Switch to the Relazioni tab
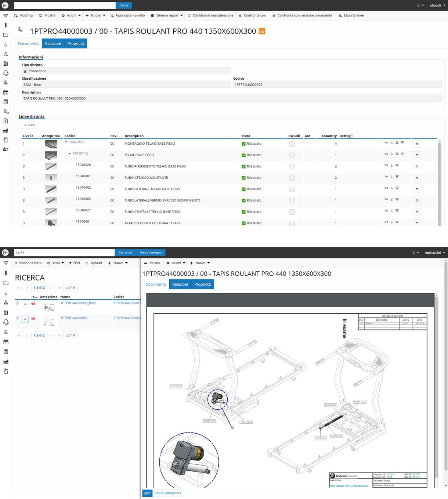The height and width of the screenshot is (499, 448). [53, 43]
